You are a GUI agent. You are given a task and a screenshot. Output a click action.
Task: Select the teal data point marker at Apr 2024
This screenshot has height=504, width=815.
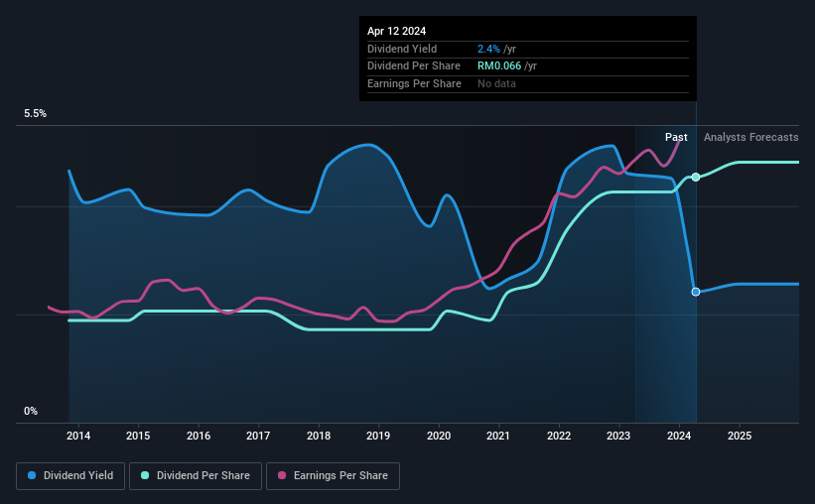[x=696, y=178]
